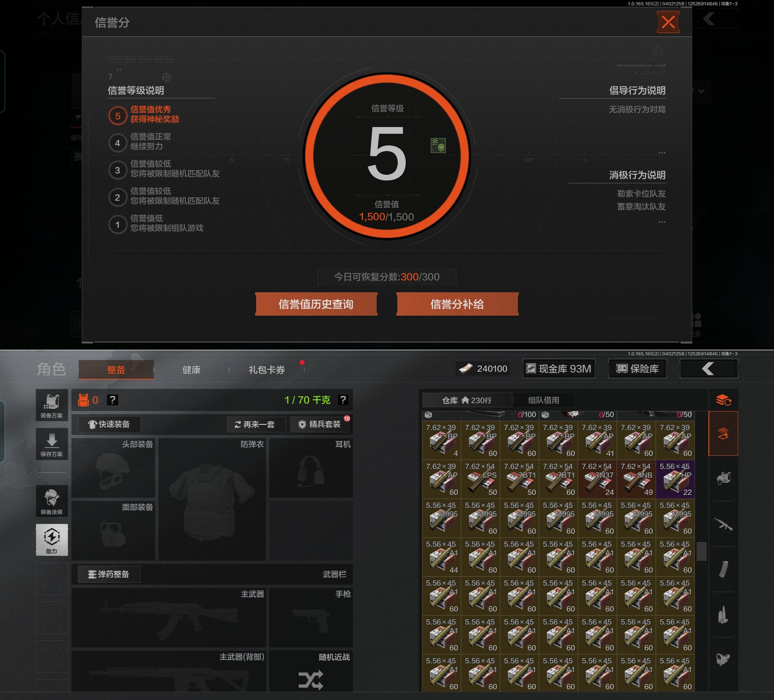Image resolution: width=774 pixels, height=700 pixels.
Task: Expand the 消极行为说明 ellipsis for more
Action: tap(662, 222)
